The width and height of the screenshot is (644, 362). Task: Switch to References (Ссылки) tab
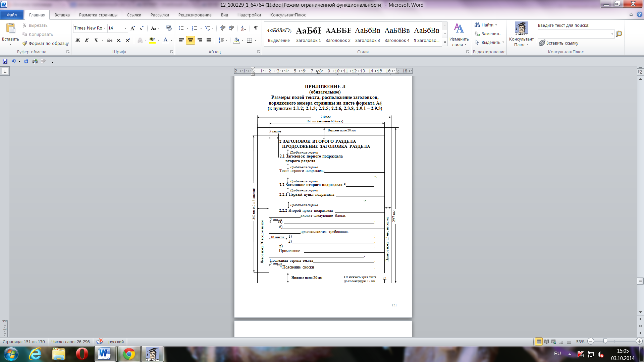(134, 15)
